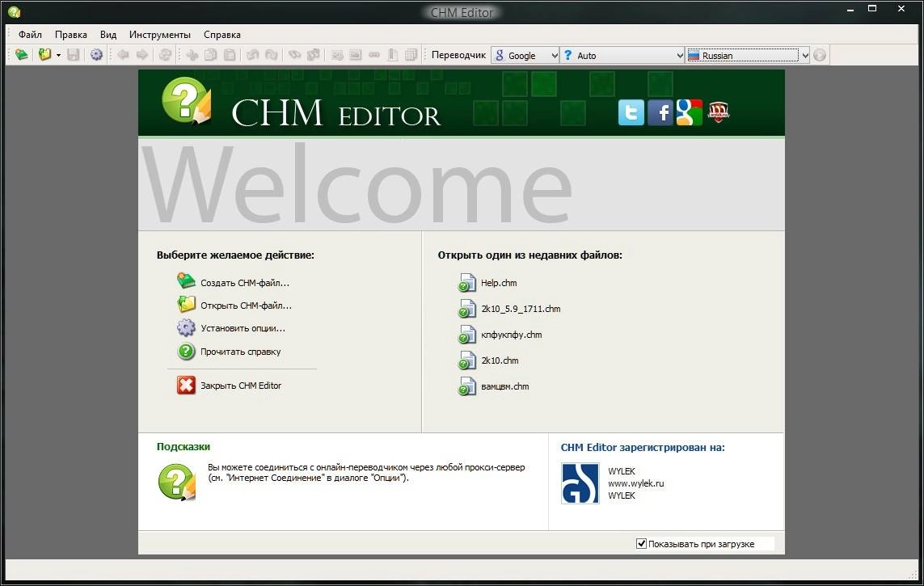Viewport: 924px width, 586px height.
Task: Open recent file вамцвм.chm
Action: coord(504,386)
